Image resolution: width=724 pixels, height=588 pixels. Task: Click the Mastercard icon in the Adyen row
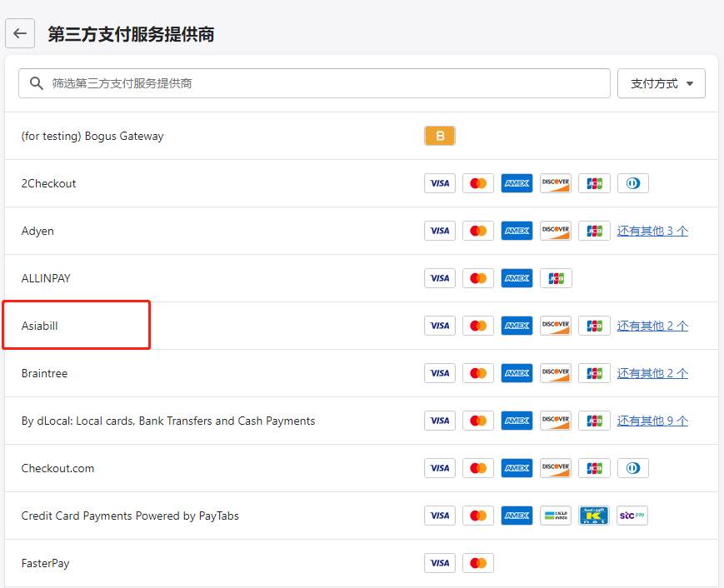pos(478,231)
